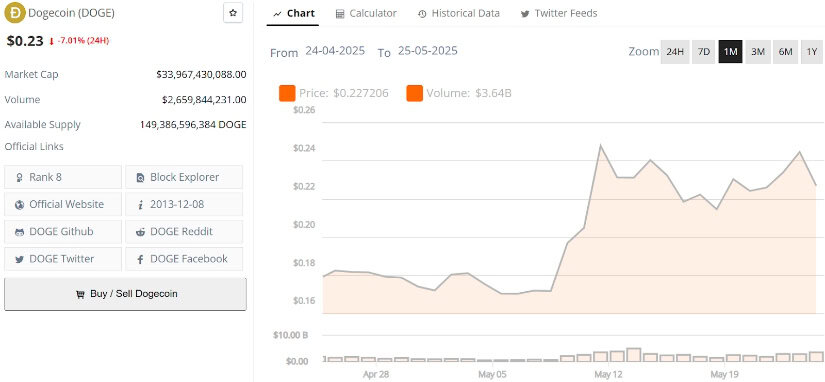Open the DOGE Twitter link
This screenshot has width=825, height=382.
(x=63, y=259)
